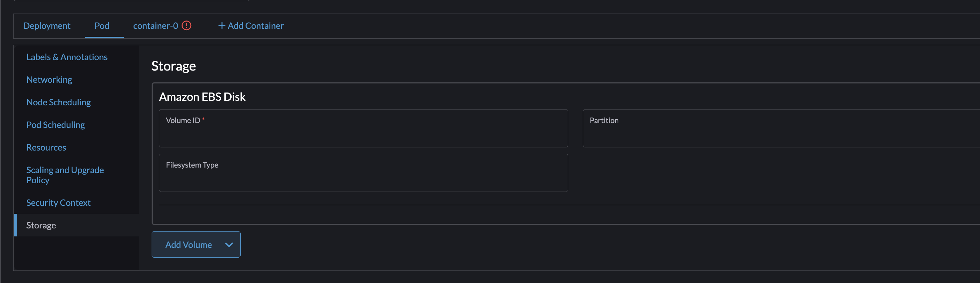The image size is (980, 283).
Task: View the Resources section
Action: click(x=46, y=147)
